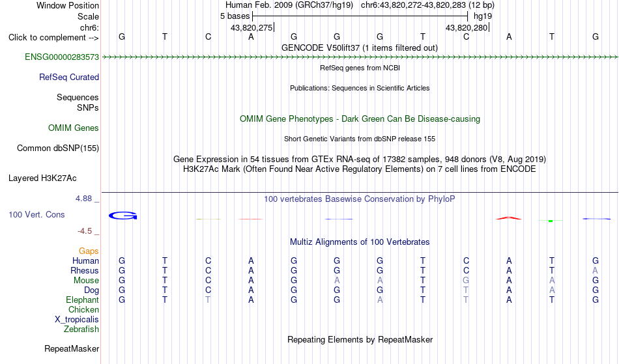
Task: Select the Rhesus species label
Action: click(85, 270)
